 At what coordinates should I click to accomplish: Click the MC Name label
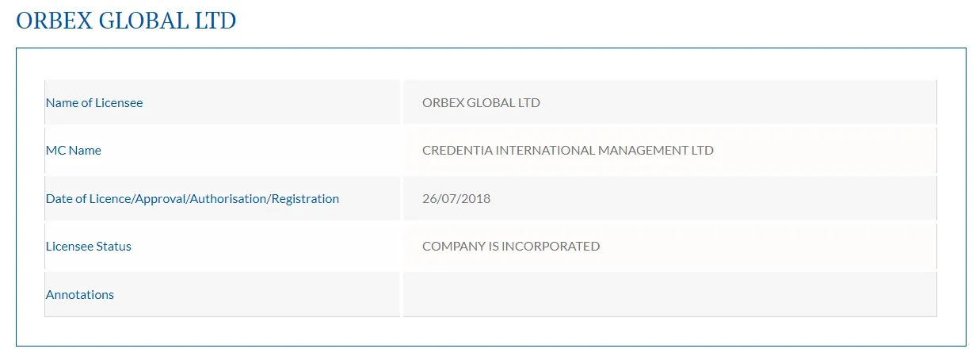coord(74,151)
